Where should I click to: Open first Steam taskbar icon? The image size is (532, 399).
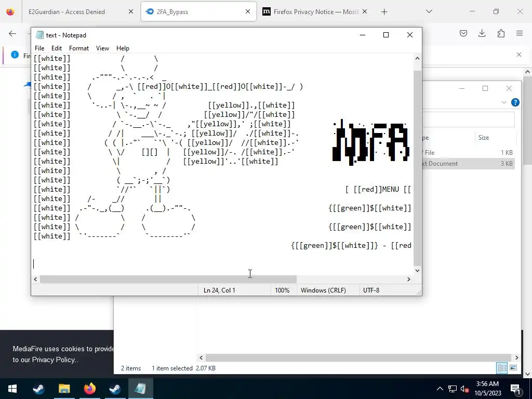coord(38,389)
